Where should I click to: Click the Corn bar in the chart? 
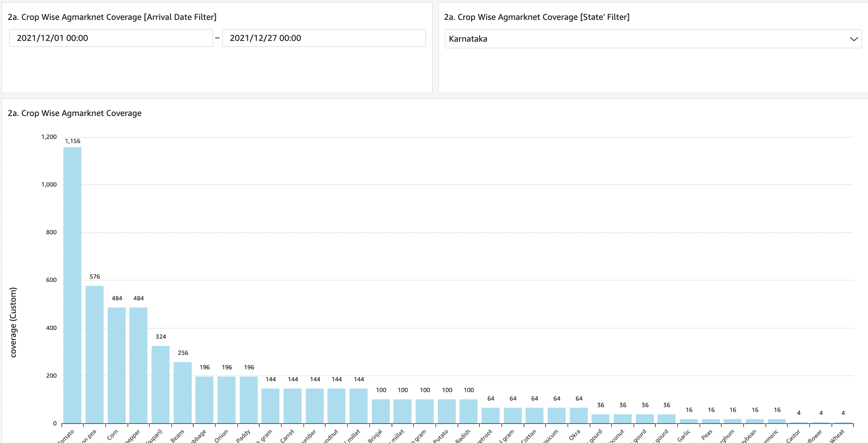pos(117,365)
